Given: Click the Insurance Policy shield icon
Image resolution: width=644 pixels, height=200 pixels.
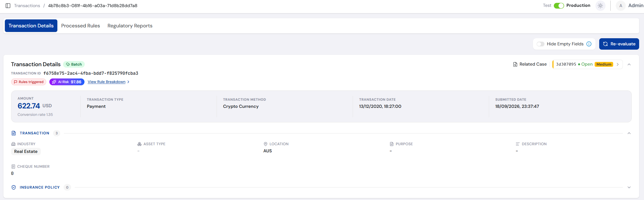Looking at the screenshot, I should click(14, 187).
